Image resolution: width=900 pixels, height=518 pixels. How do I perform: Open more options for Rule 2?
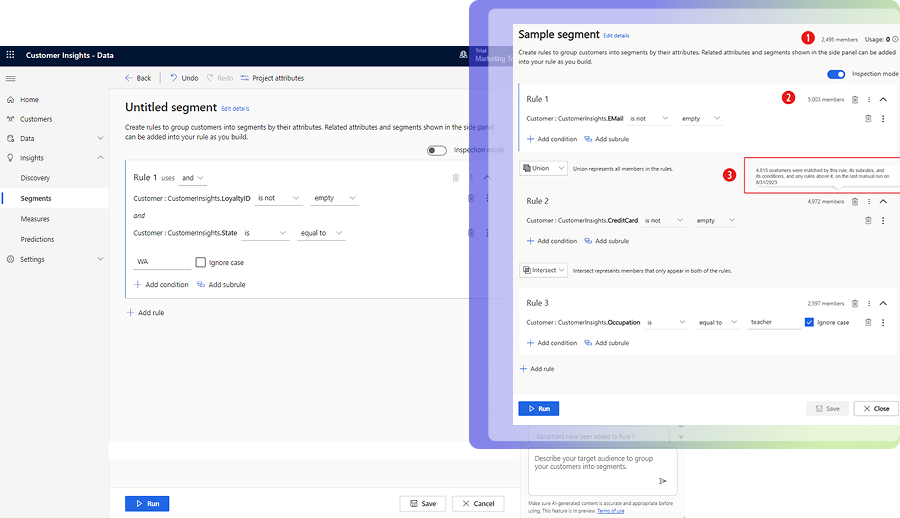[x=869, y=202]
